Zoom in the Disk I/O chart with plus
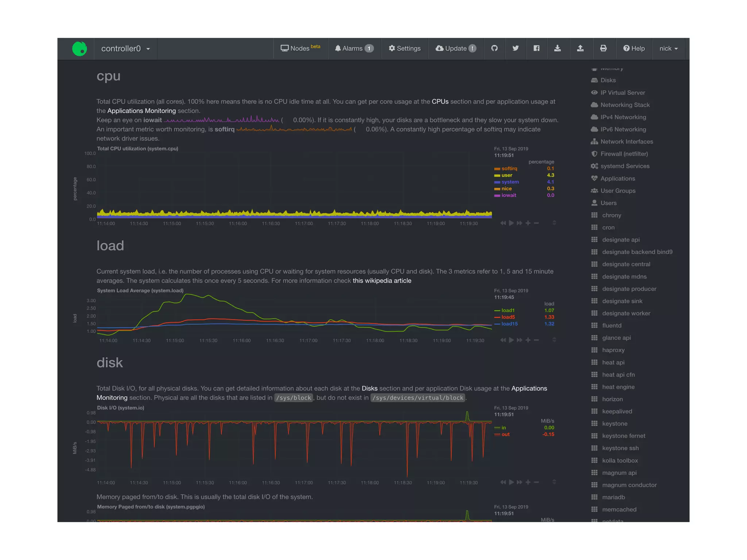 tap(528, 482)
